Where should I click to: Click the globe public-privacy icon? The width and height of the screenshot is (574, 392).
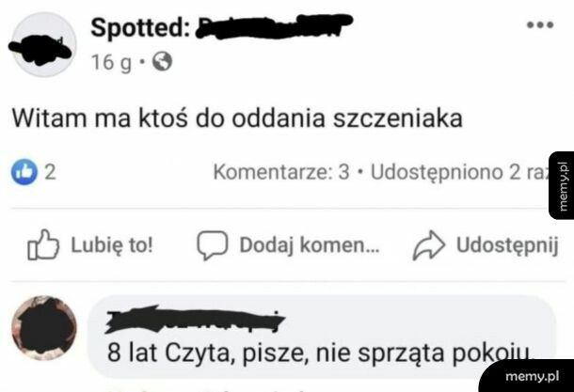point(161,62)
